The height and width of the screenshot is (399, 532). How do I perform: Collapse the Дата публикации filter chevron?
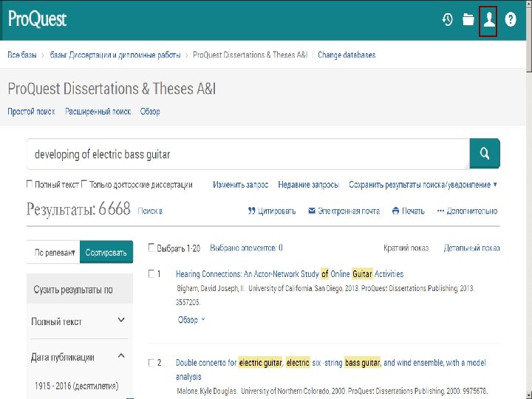[x=121, y=356]
